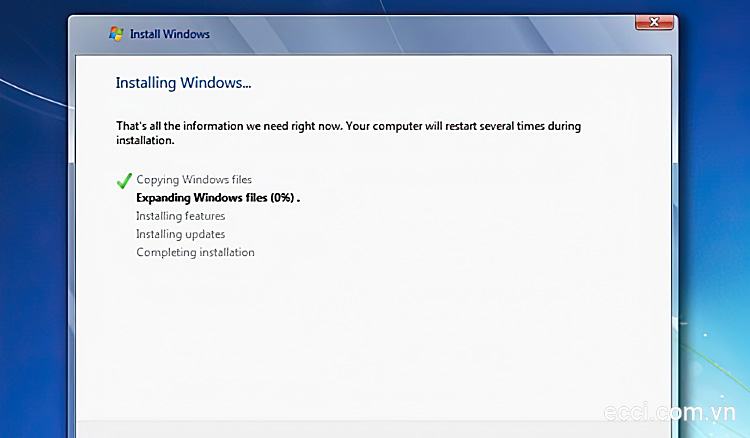Click the desktop wallpaper above the watermark

[x=715, y=287]
